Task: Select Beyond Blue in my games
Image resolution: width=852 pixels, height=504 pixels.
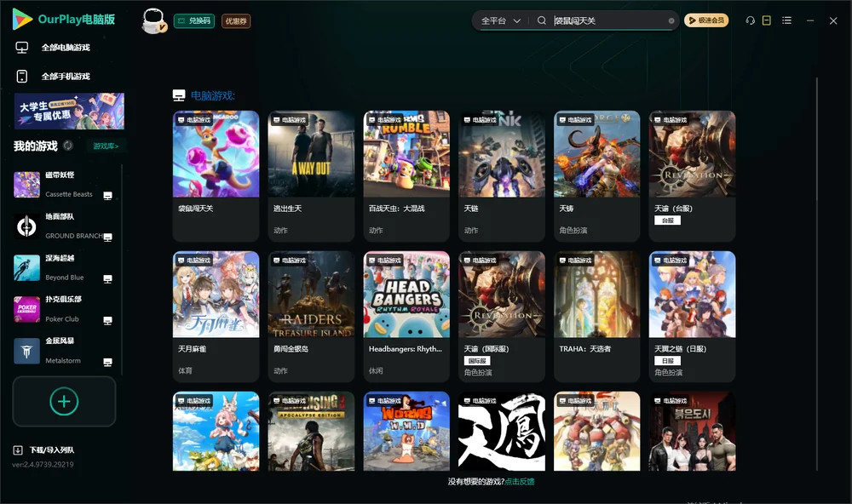Action: coord(64,267)
